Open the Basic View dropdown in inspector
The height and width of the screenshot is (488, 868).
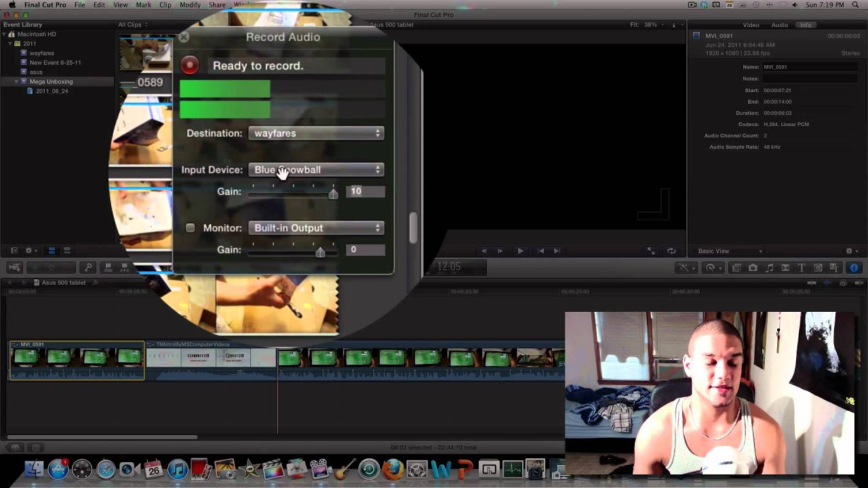coord(730,251)
